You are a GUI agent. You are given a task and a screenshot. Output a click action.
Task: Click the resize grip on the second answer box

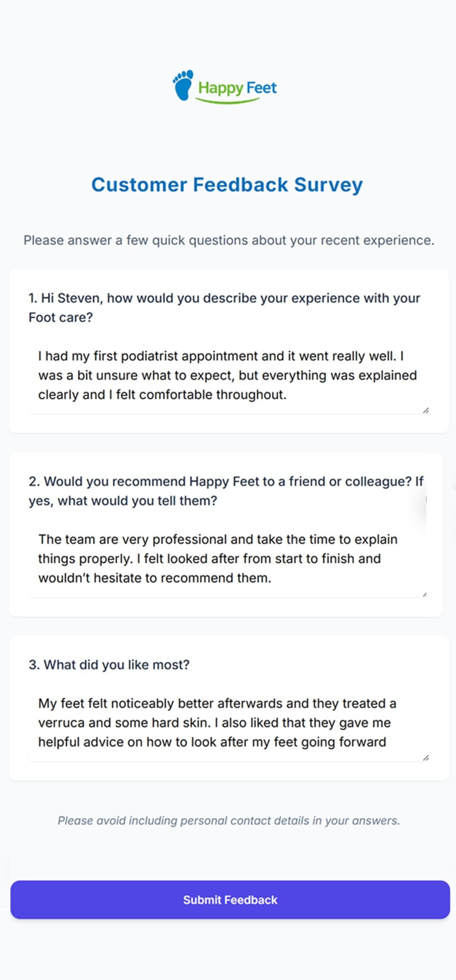pyautogui.click(x=424, y=593)
